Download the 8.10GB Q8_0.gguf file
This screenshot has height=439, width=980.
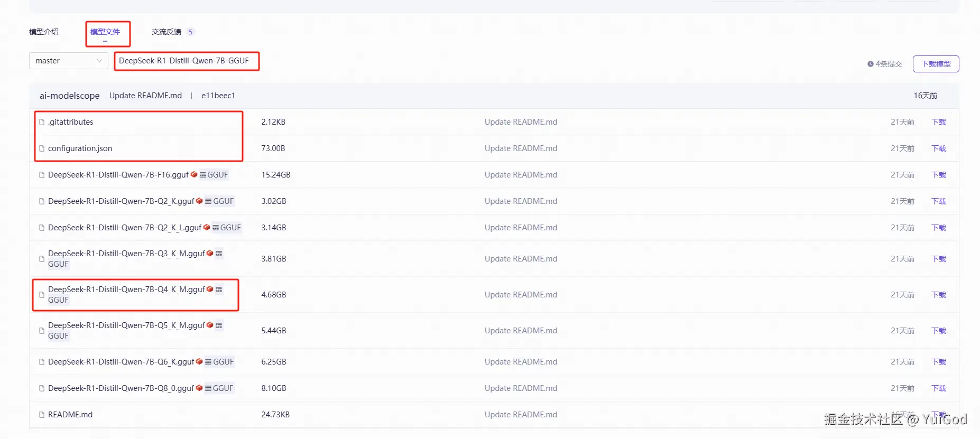click(939, 388)
